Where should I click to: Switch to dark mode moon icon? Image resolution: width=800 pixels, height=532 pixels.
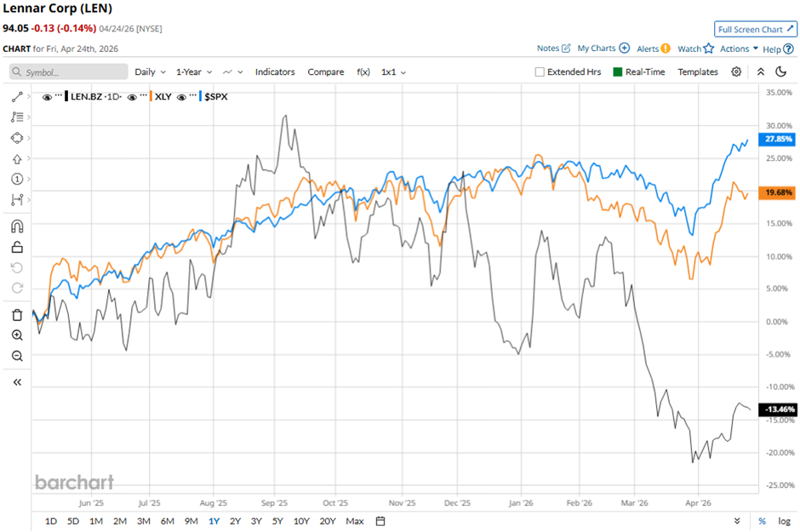tap(780, 72)
